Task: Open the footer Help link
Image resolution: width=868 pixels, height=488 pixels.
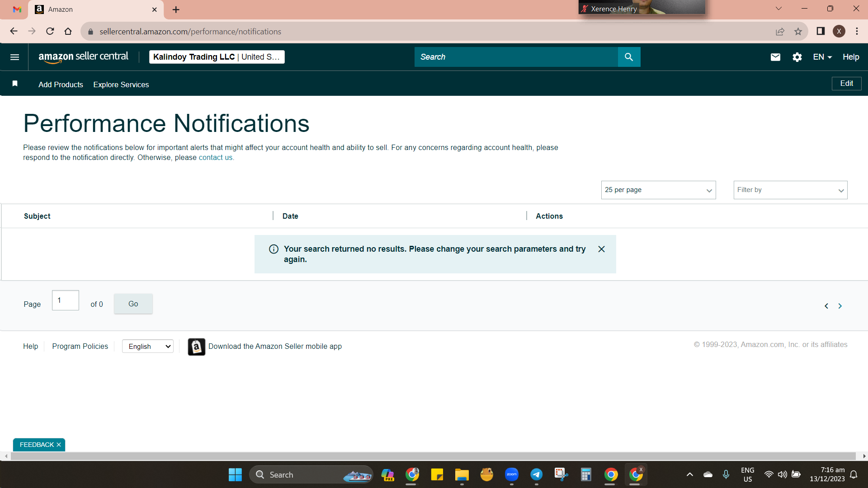Action: (31, 346)
